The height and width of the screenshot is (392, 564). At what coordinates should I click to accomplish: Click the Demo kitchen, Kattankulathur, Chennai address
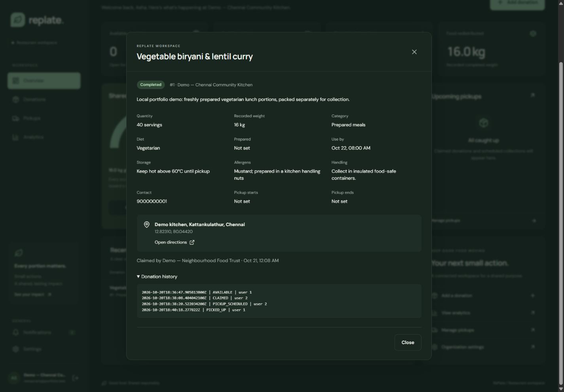[x=199, y=225]
